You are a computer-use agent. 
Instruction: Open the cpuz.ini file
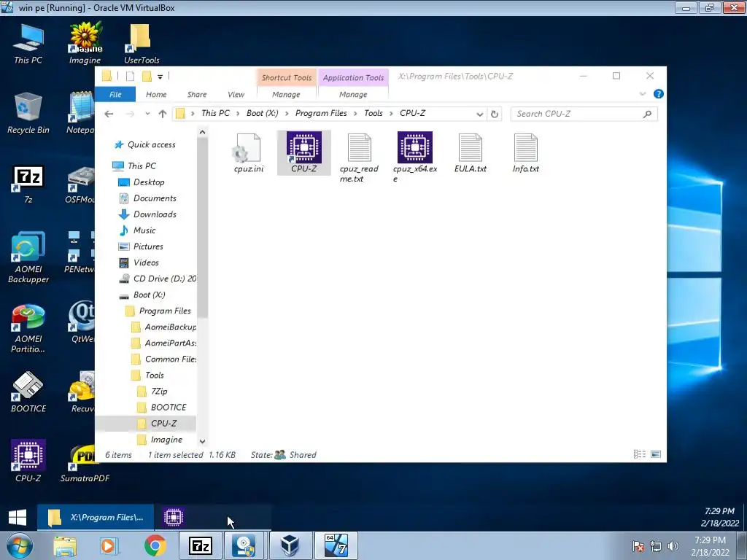point(248,153)
